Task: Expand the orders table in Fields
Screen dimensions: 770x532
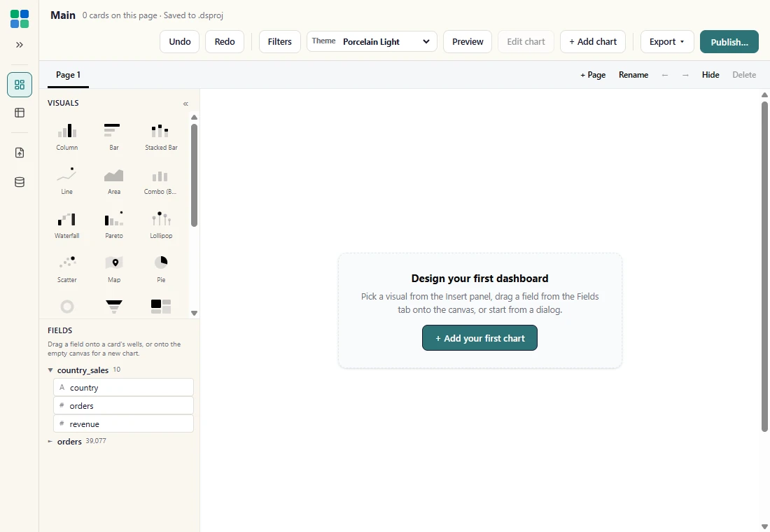Action: coord(50,442)
